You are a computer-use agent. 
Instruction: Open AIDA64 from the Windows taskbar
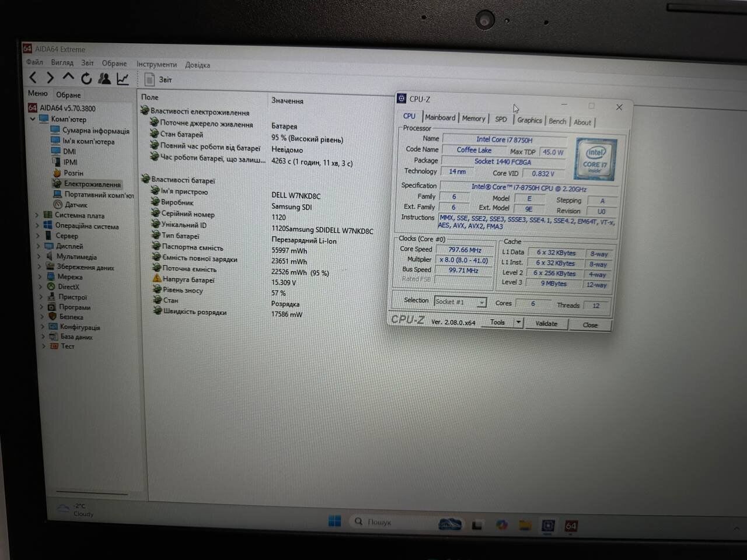(571, 526)
